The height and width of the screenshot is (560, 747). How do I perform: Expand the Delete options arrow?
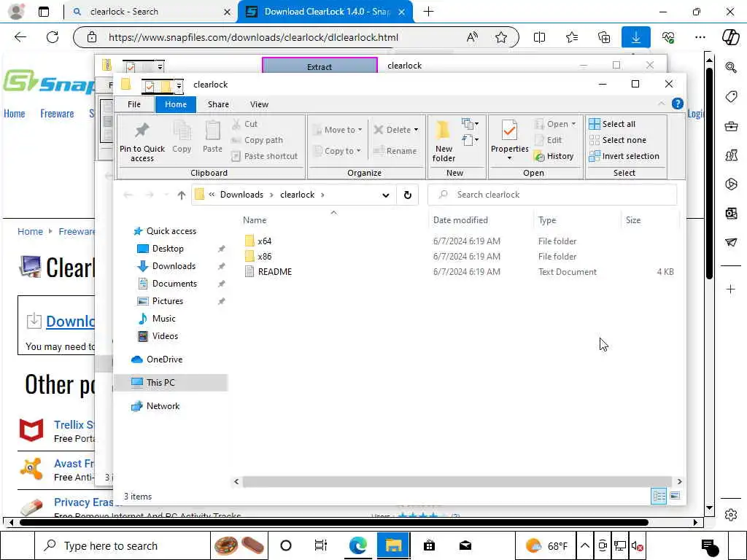(416, 130)
